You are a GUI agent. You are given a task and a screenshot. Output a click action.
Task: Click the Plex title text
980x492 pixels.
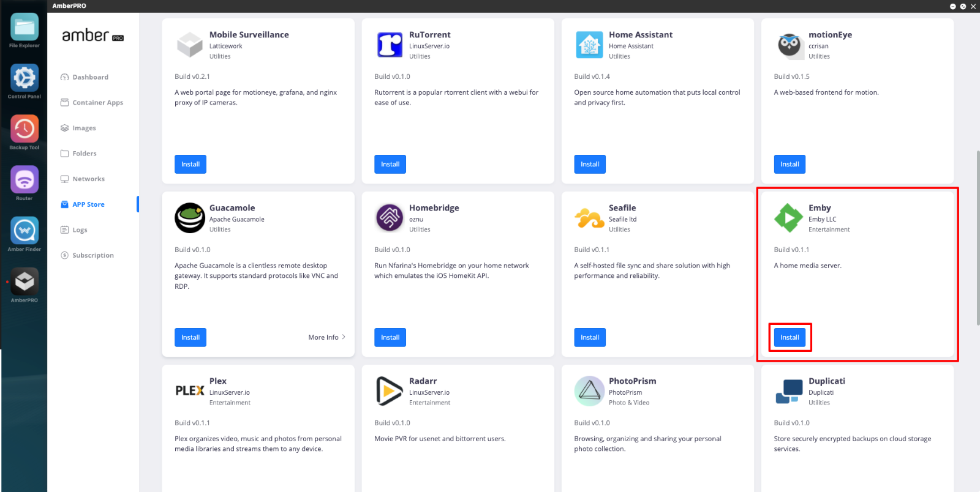click(218, 381)
